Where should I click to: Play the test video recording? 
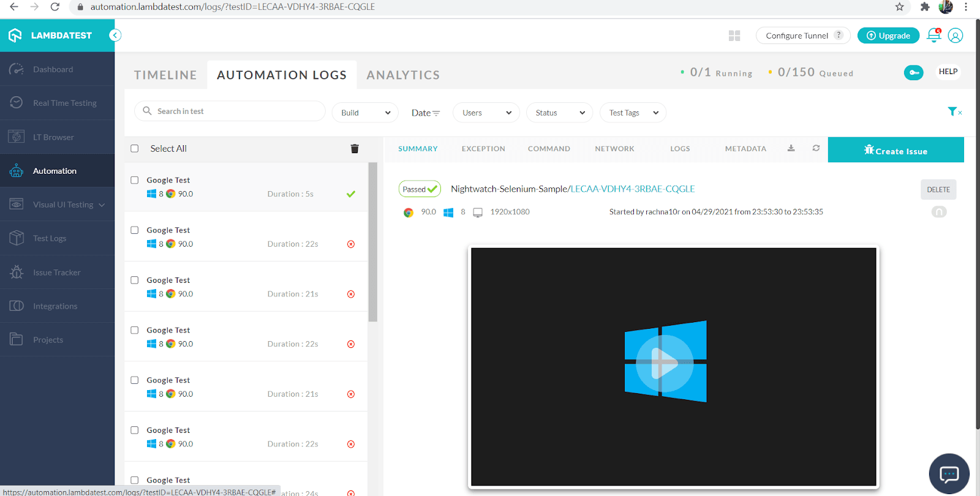665,363
